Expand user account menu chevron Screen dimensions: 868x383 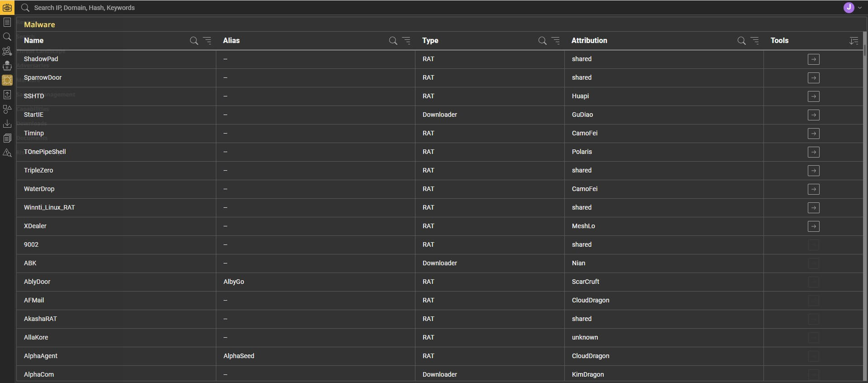pyautogui.click(x=860, y=8)
